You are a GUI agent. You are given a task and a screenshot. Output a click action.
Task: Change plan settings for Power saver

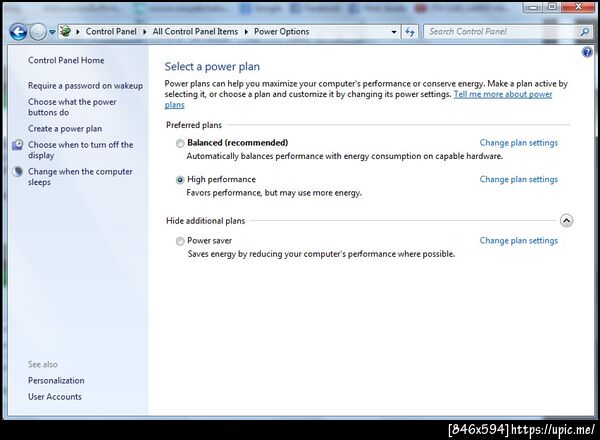(519, 241)
